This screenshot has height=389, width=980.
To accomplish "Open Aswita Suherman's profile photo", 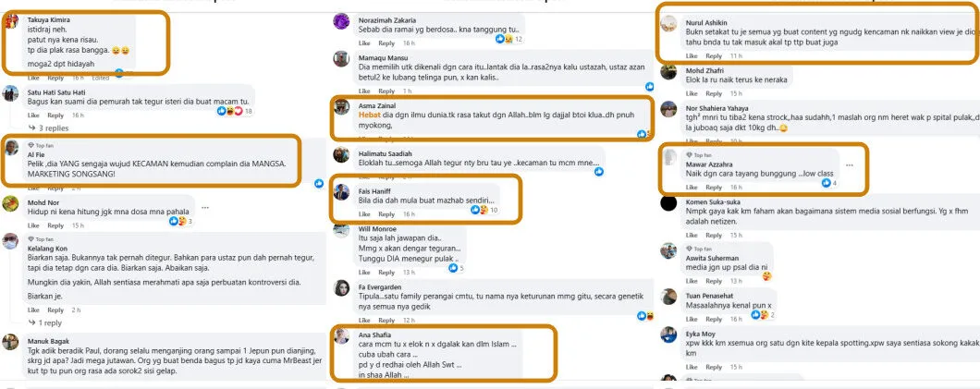I will (x=668, y=251).
